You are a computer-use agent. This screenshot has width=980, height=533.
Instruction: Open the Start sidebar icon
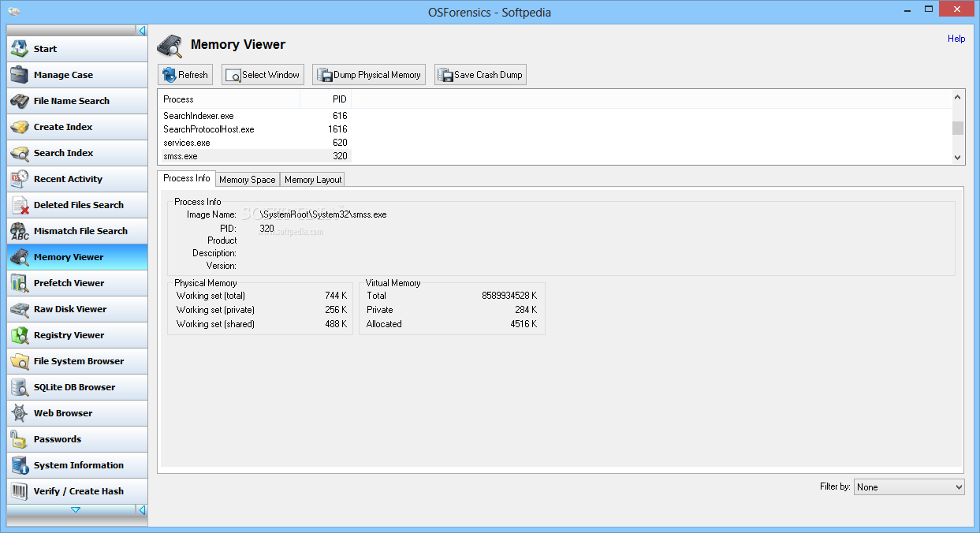[x=20, y=49]
